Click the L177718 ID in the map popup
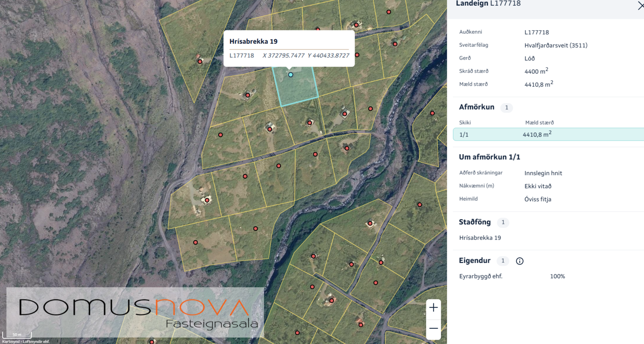Image resolution: width=644 pixels, height=344 pixels. tap(242, 56)
